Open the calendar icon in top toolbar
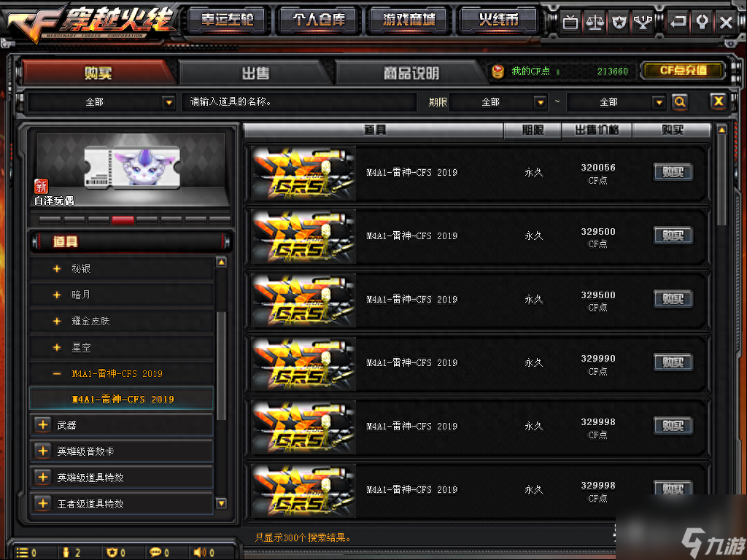The image size is (747, 560). click(570, 22)
